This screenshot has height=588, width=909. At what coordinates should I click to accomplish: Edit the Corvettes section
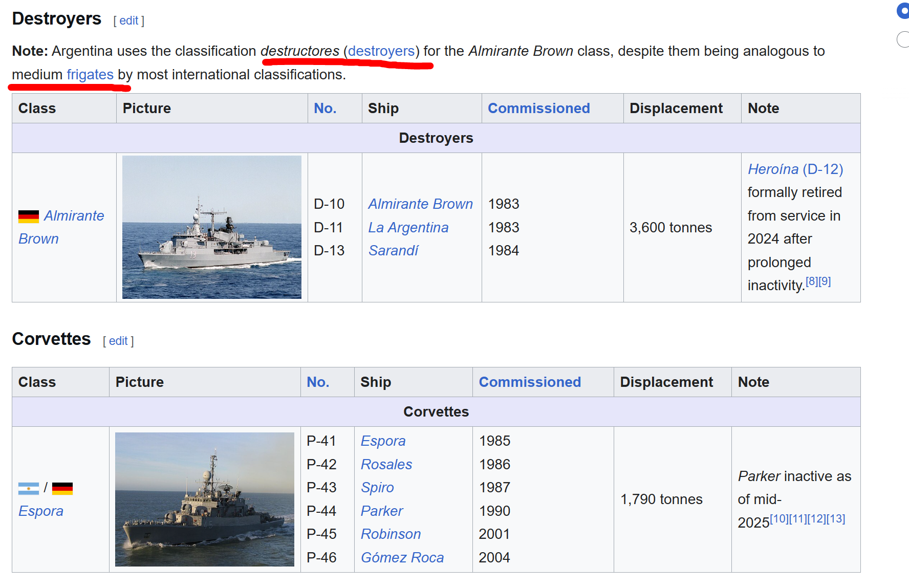tap(118, 341)
